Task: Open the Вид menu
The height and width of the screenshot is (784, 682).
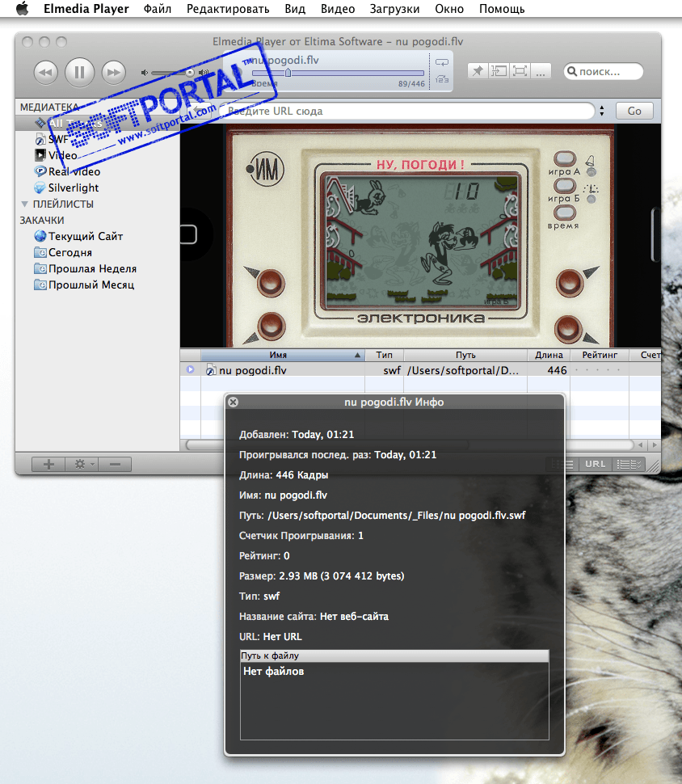Action: coord(294,9)
